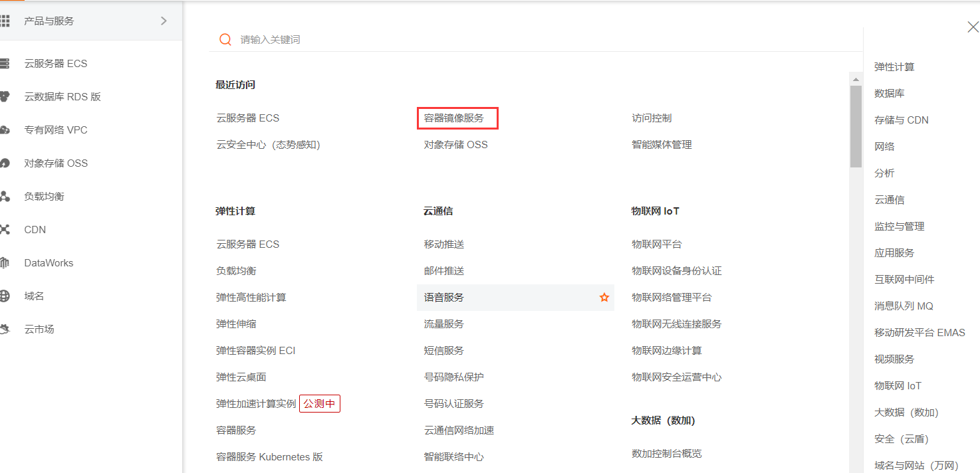
Task: Click the 云市场 marketplace icon
Action: (5, 330)
